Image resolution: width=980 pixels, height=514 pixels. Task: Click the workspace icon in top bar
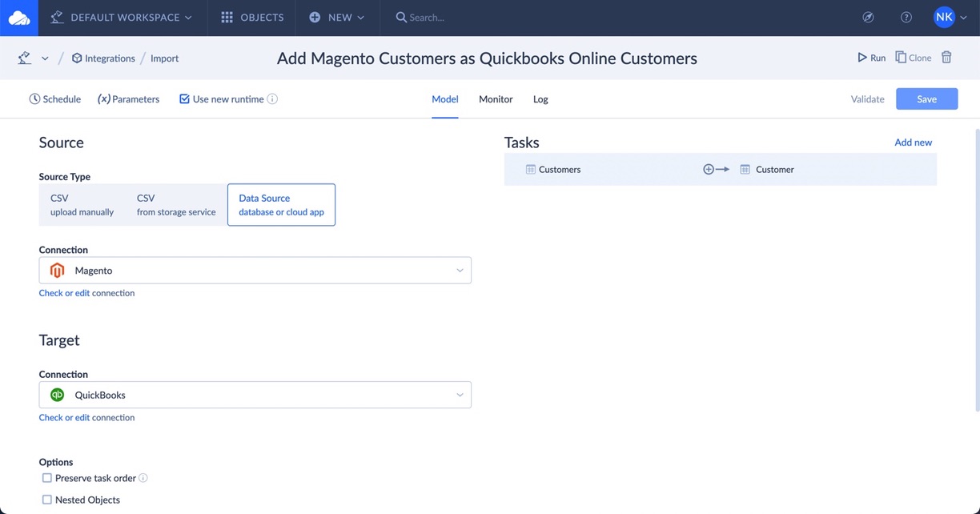point(57,18)
